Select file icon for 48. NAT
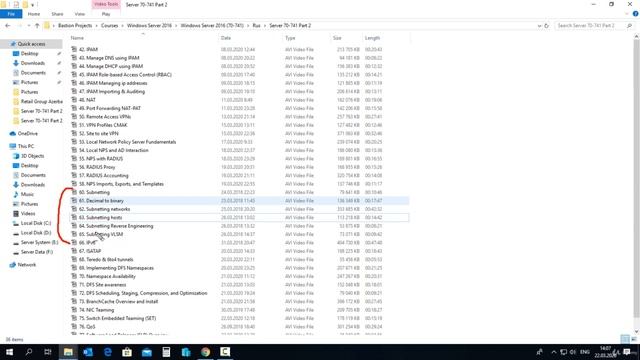The height and width of the screenshot is (360, 640). coord(74,100)
